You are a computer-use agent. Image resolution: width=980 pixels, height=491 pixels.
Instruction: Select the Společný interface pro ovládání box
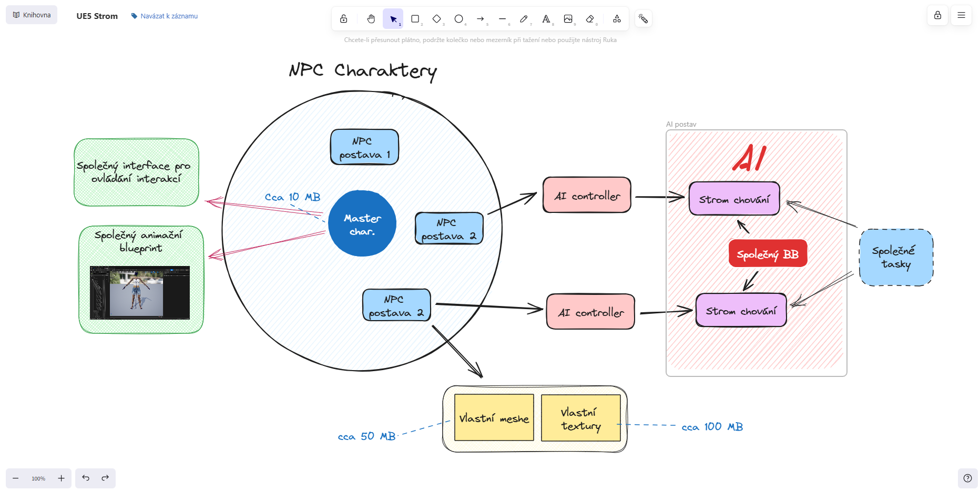pos(136,172)
